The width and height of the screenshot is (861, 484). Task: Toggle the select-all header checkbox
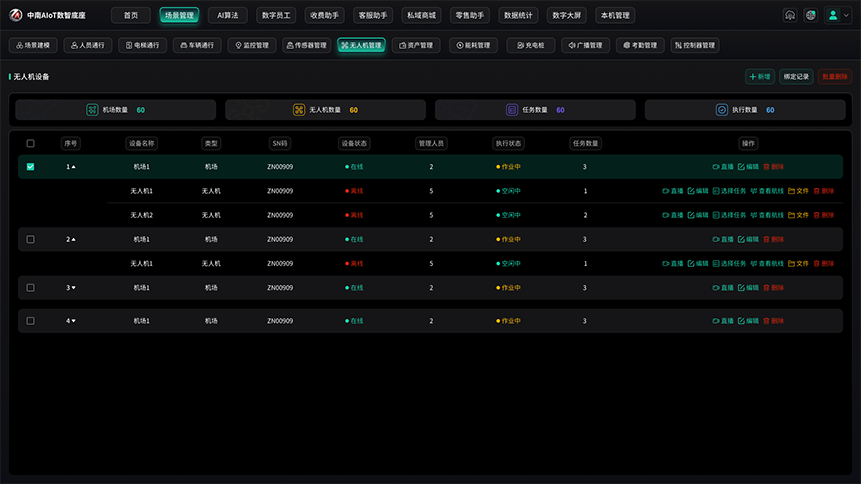pos(30,143)
